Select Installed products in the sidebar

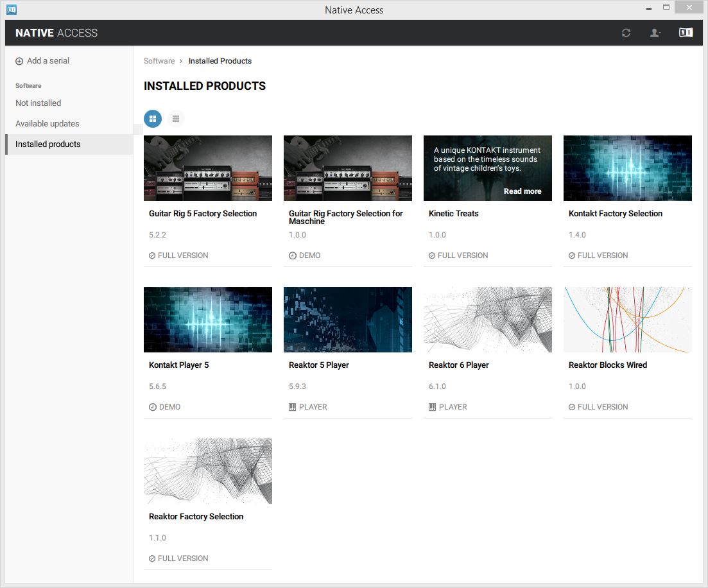47,144
